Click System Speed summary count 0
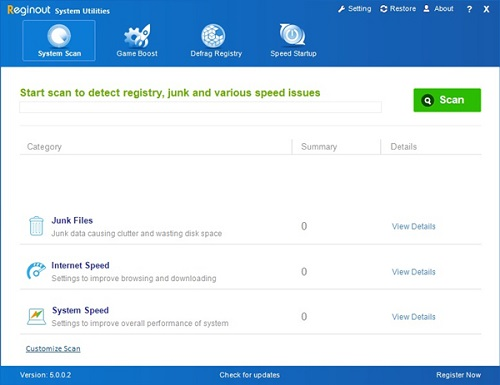The width and height of the screenshot is (500, 385). pyautogui.click(x=304, y=316)
